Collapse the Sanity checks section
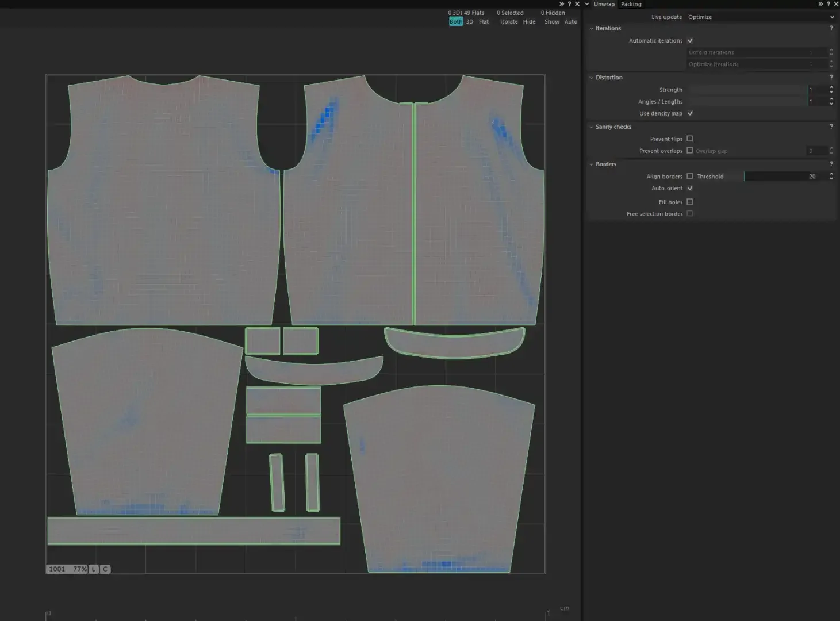The height and width of the screenshot is (621, 840). pos(592,126)
